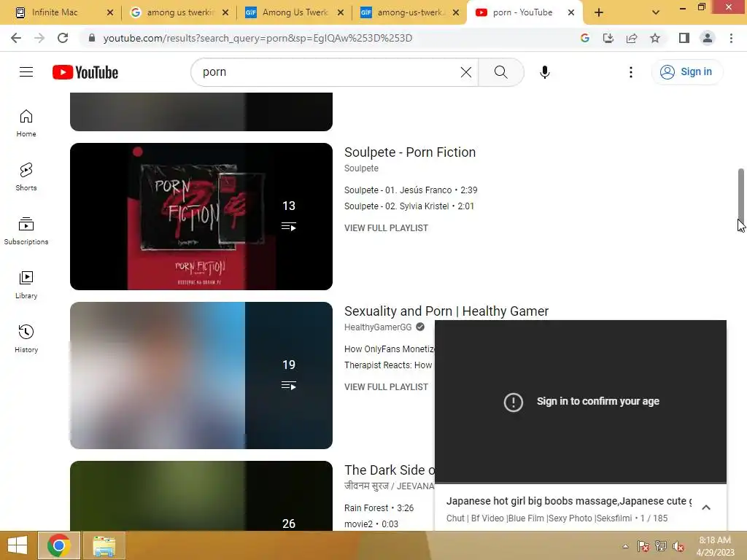Go to Home in the sidebar
This screenshot has height=560, width=747.
26,123
